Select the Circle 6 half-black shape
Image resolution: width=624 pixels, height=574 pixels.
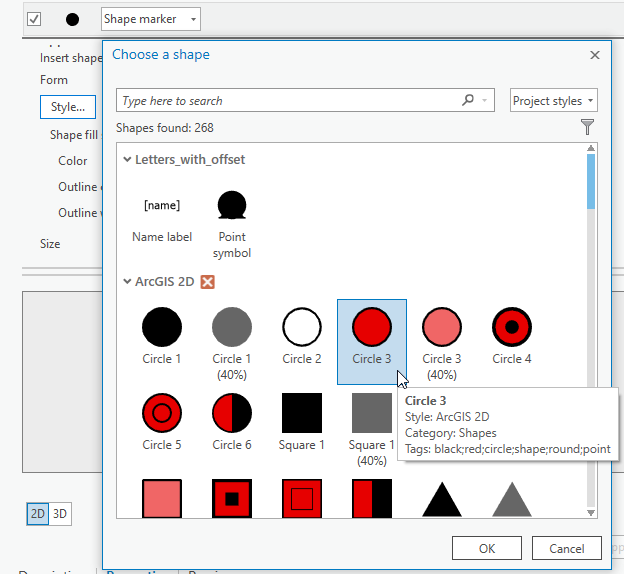click(232, 421)
